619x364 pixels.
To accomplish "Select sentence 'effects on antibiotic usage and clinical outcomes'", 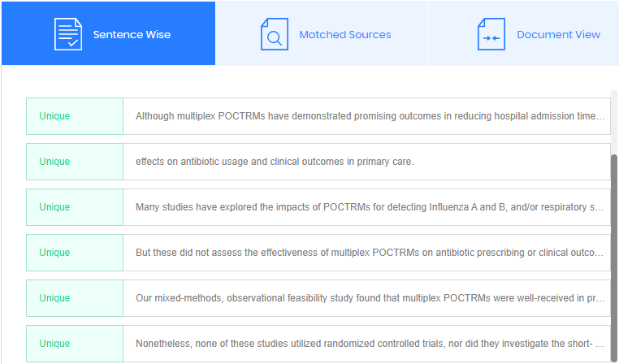I will coord(275,162).
